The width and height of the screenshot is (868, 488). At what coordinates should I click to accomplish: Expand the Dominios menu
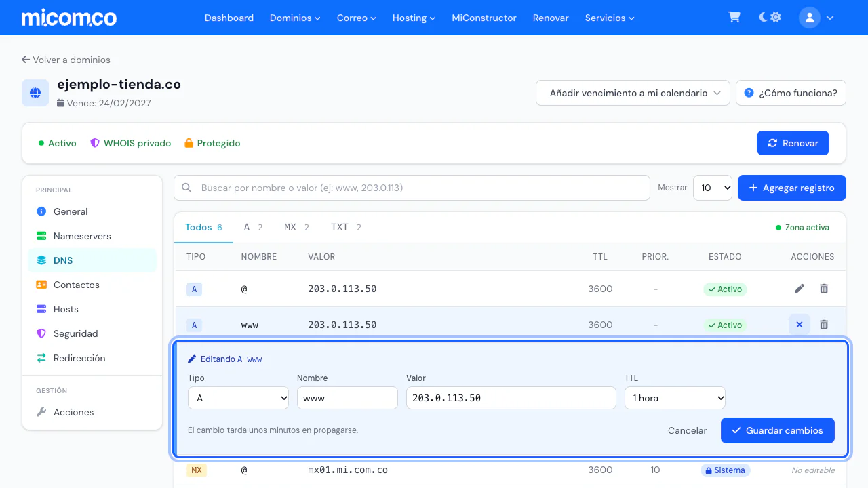tap(295, 18)
